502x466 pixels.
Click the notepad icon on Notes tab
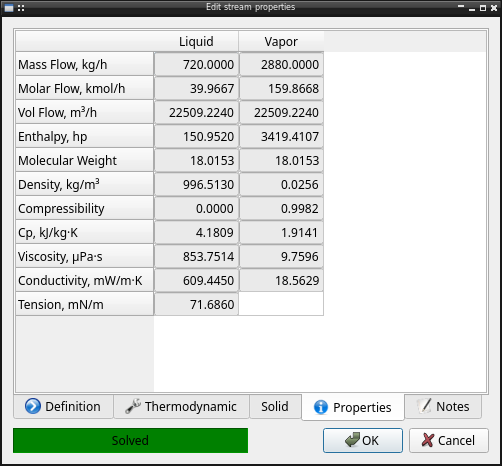click(x=424, y=406)
